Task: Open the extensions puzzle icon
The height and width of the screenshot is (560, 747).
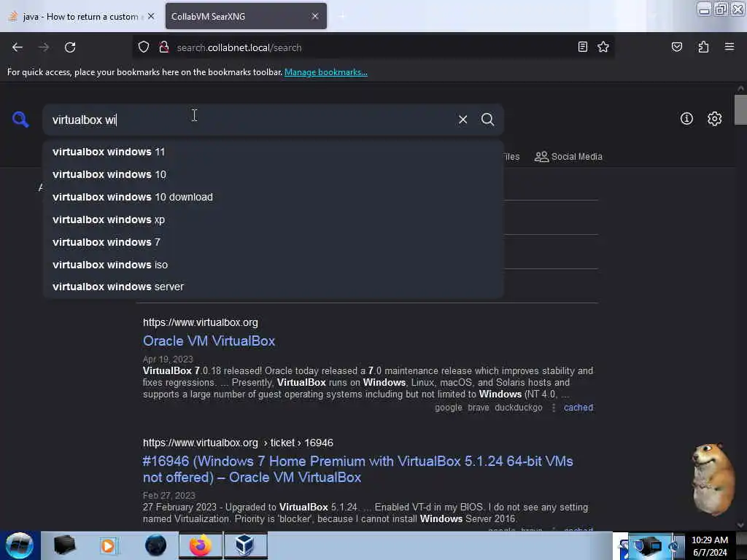Action: 703,47
